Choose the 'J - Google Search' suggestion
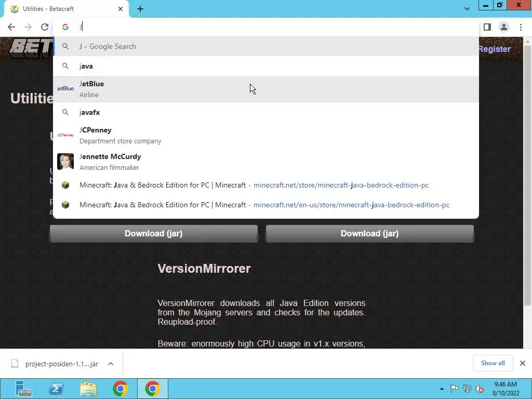 point(266,46)
